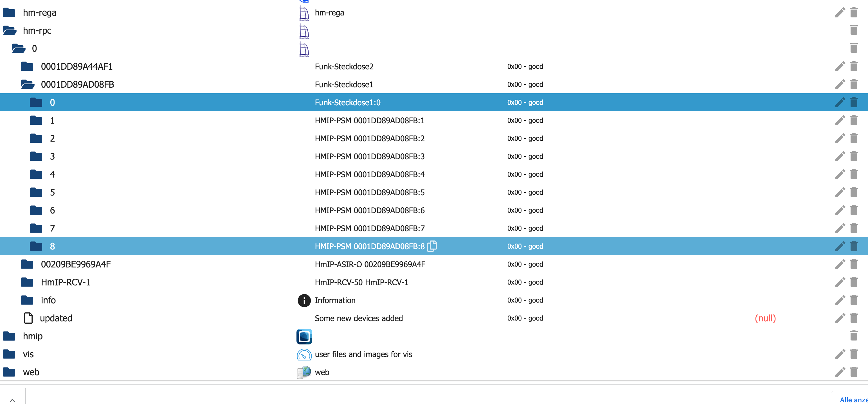Edit HMIP-PSM 0001DD89AD08FB:5 with pencil

(x=840, y=192)
